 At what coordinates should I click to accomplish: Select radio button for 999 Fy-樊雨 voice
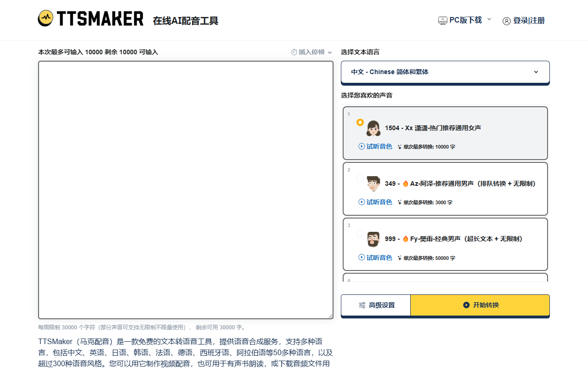[360, 234]
